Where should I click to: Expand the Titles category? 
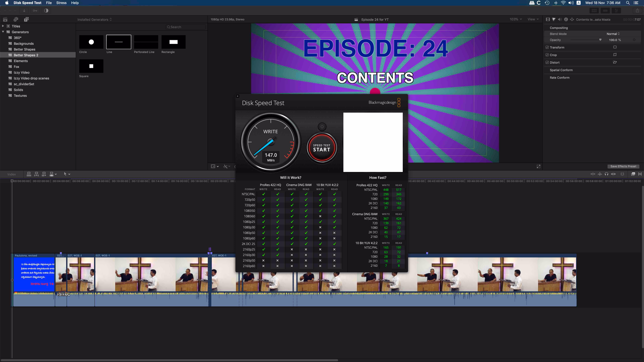click(x=3, y=26)
